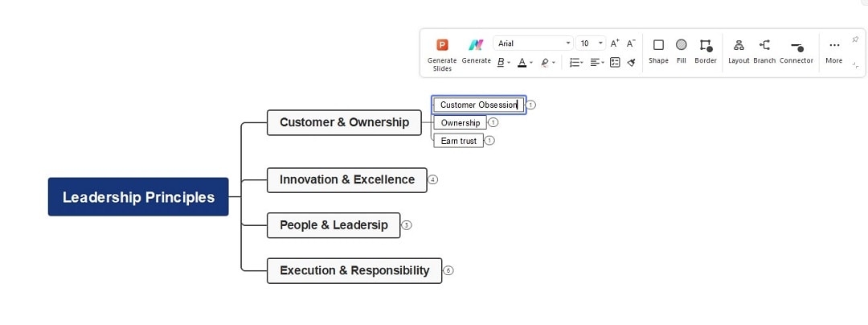This screenshot has height=325, width=868.
Task: Open the Fill color picker
Action: (x=681, y=45)
